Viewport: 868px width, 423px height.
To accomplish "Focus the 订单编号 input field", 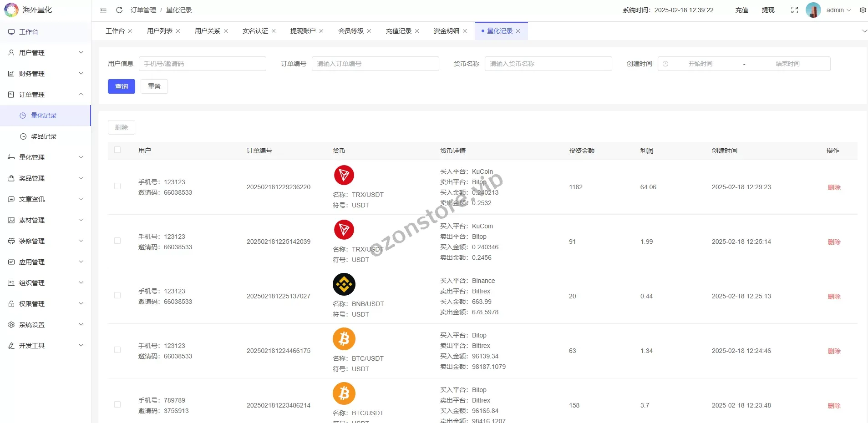I will pyautogui.click(x=375, y=64).
